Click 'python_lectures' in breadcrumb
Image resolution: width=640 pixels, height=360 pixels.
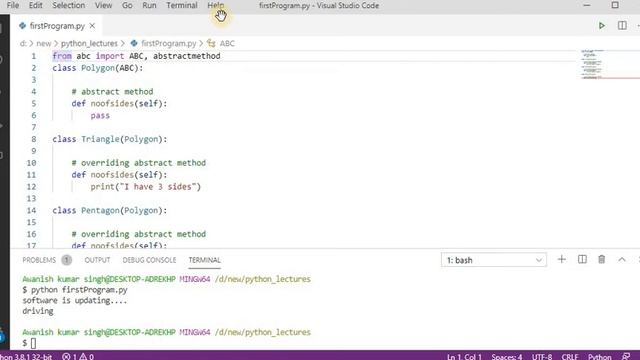[x=89, y=43]
